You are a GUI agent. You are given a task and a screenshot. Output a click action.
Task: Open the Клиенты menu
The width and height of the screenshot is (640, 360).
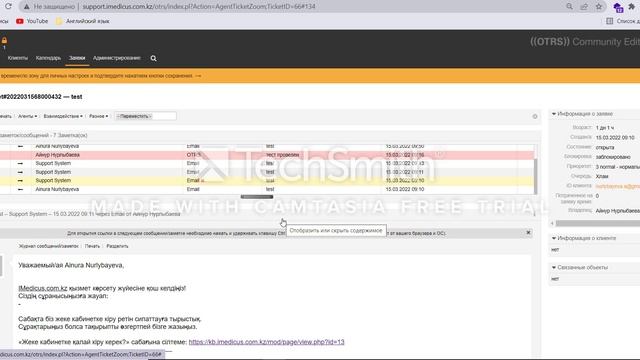(18, 58)
